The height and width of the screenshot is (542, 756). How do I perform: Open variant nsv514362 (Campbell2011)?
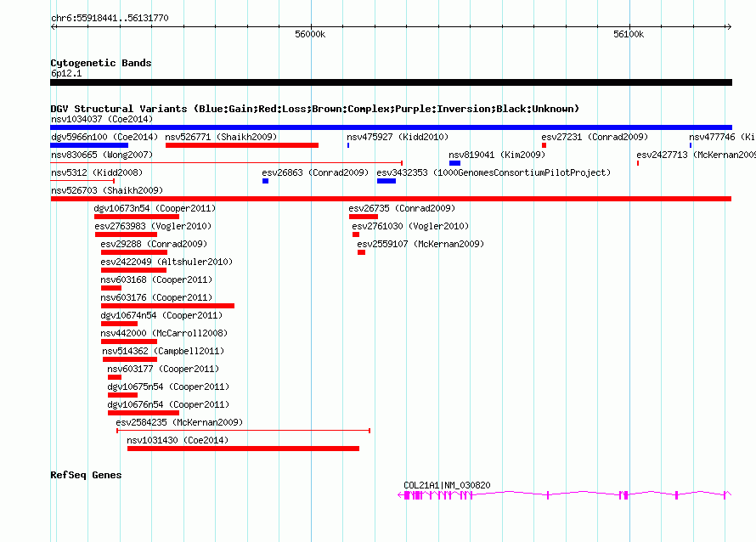click(x=163, y=351)
